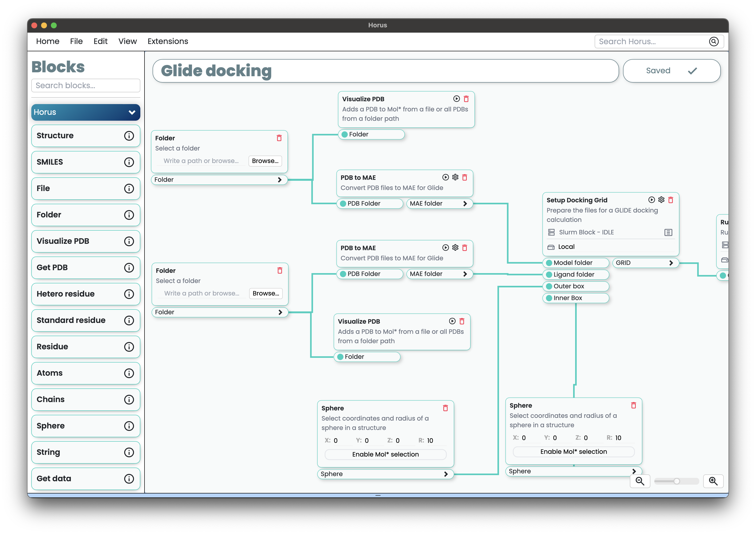The width and height of the screenshot is (756, 534).
Task: Open settings of lower PDB to MAE block
Action: (455, 248)
